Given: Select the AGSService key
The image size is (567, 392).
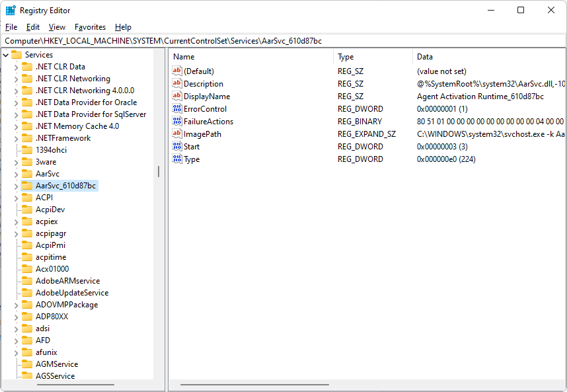Looking at the screenshot, I should pyautogui.click(x=55, y=375).
